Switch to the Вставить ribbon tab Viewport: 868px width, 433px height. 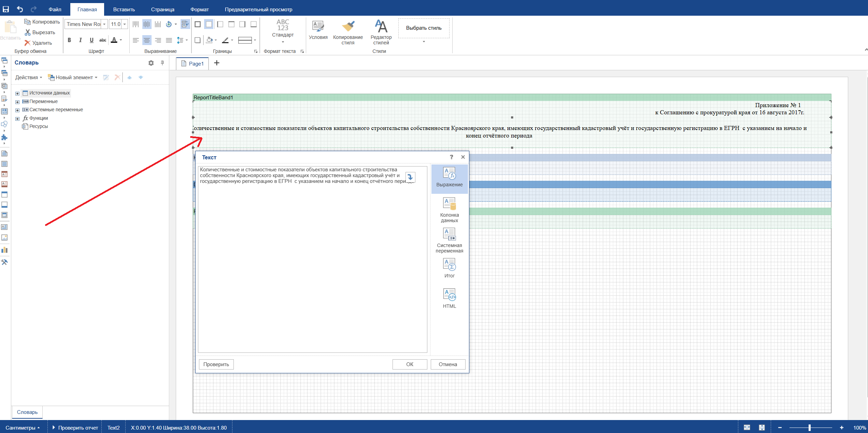pyautogui.click(x=124, y=10)
